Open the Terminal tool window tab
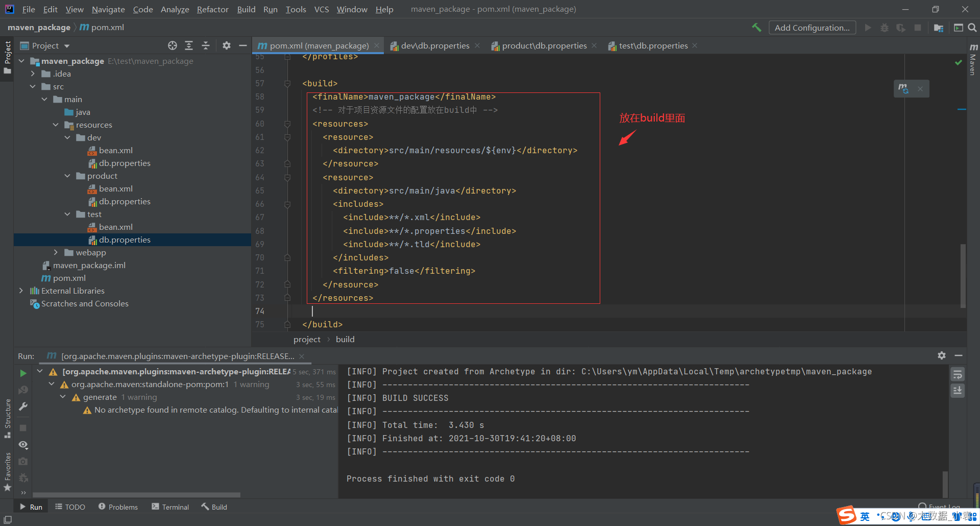980x526 pixels. pyautogui.click(x=170, y=507)
